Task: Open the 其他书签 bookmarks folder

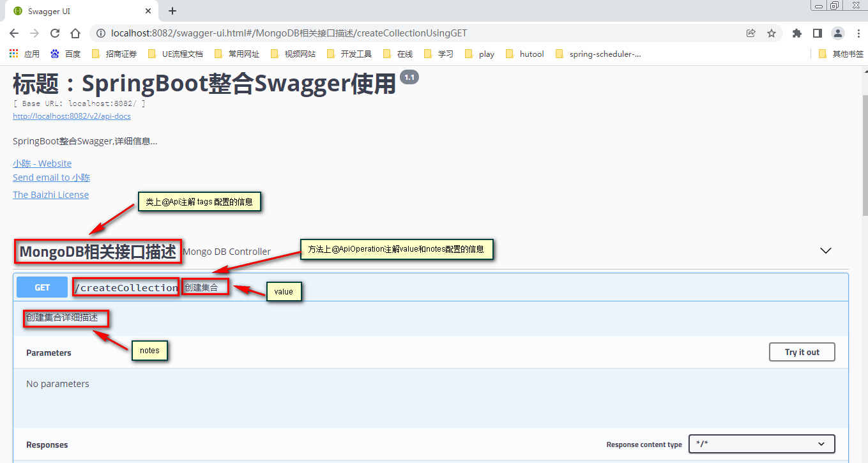Action: [x=841, y=54]
